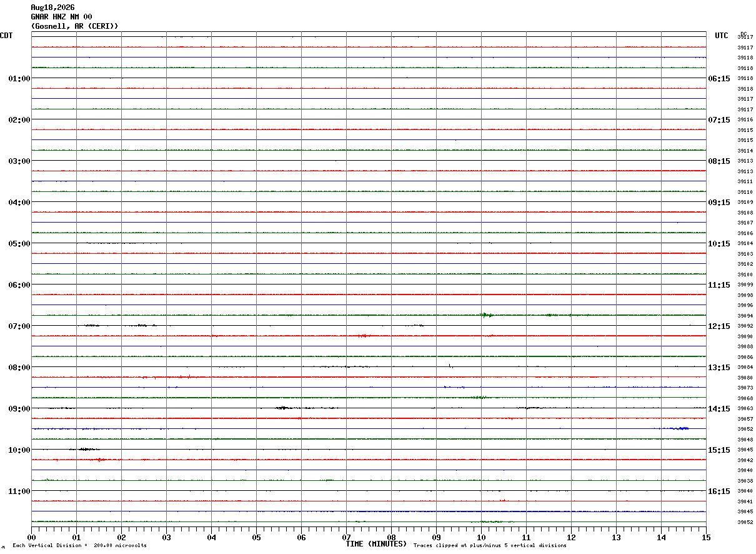This screenshot has height=554, width=756.
Task: Select the UTC timezone label
Action: click(x=722, y=36)
